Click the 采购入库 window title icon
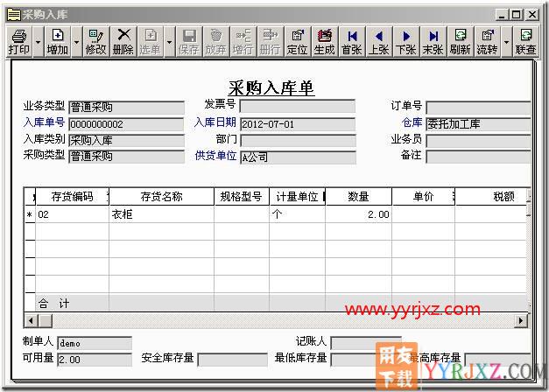 click(14, 15)
